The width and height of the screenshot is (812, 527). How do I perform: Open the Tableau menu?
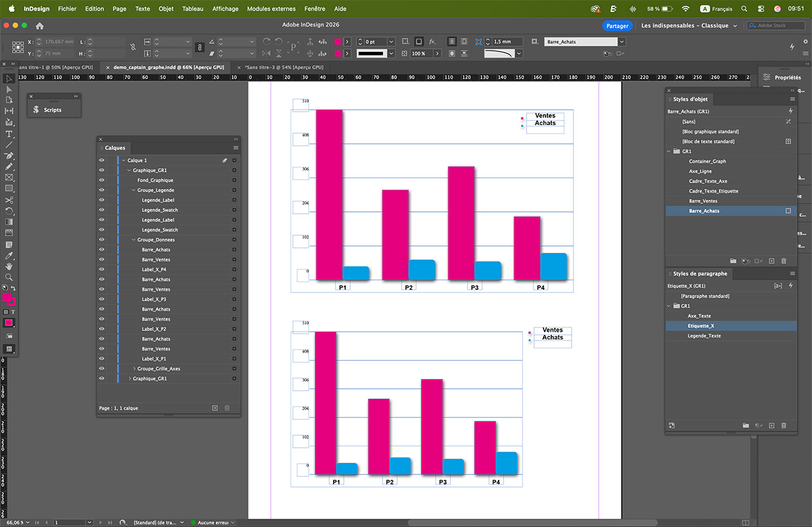pos(192,9)
